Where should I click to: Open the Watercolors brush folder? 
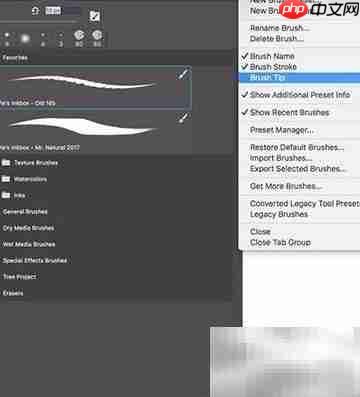[x=24, y=179]
